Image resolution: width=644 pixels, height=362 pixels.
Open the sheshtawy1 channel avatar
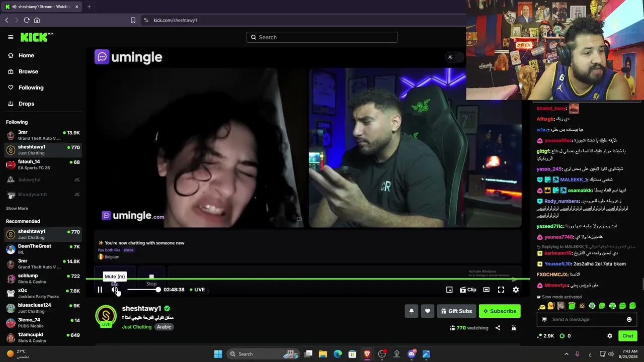[106, 316]
